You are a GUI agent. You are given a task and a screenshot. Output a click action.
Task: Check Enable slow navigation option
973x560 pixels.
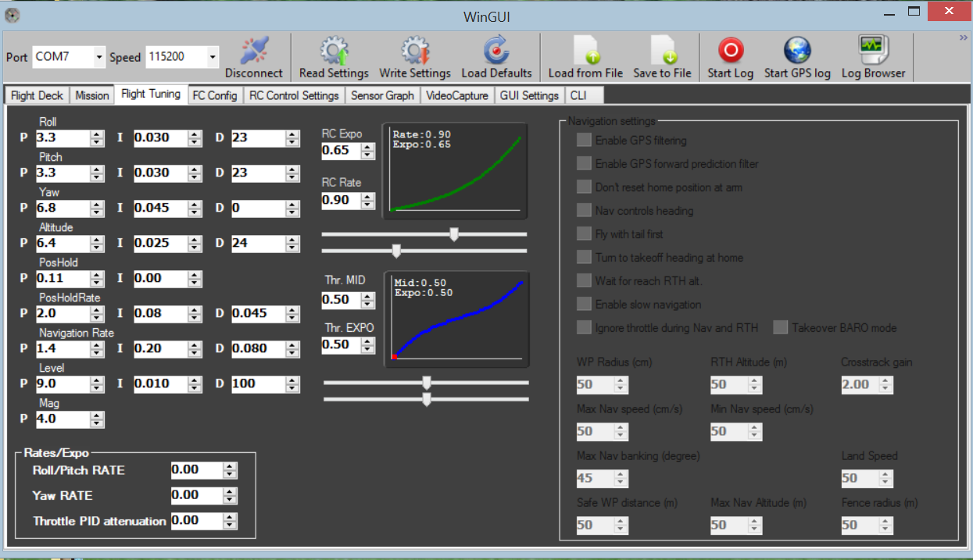pos(584,305)
